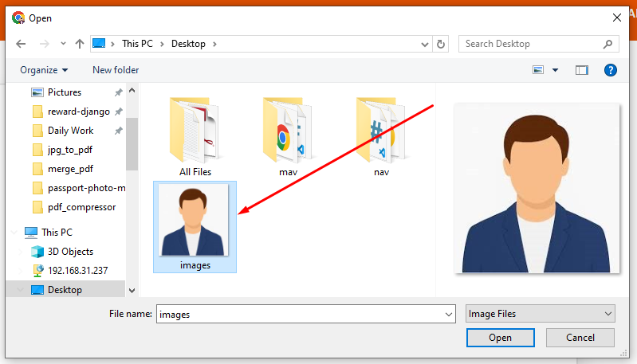Open the File name dropdown arrow
The height and width of the screenshot is (364, 637).
[449, 314]
